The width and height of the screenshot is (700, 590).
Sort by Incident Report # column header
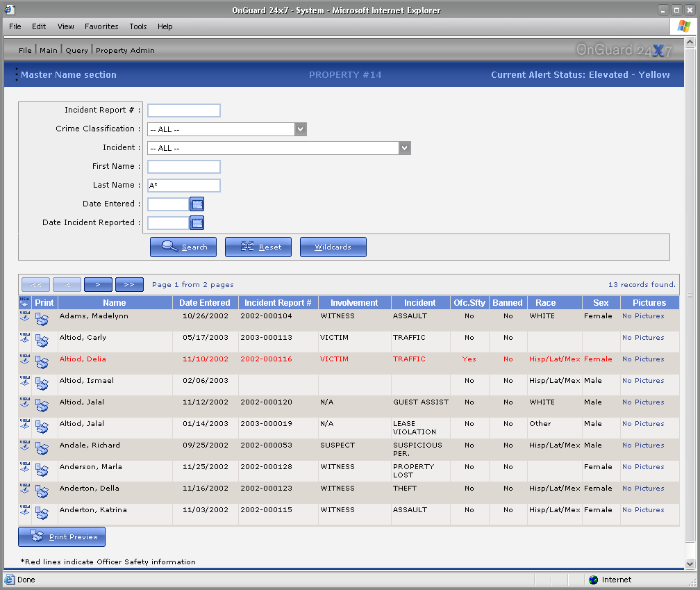click(x=278, y=303)
